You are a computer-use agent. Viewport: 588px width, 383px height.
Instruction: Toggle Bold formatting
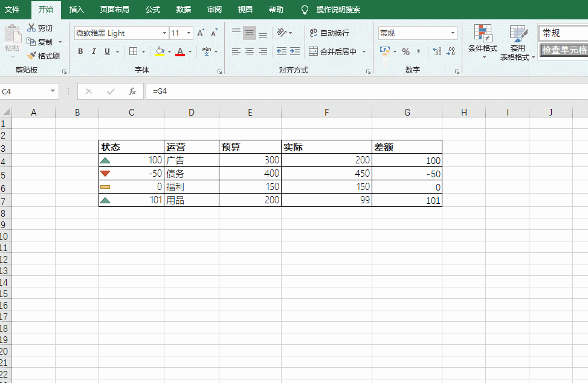tap(80, 51)
